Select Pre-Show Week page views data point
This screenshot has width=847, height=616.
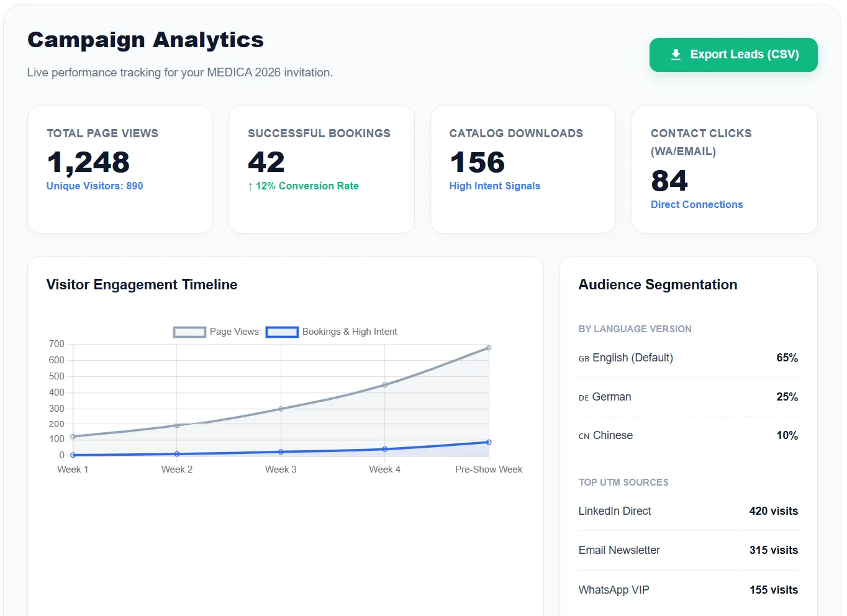pos(489,348)
